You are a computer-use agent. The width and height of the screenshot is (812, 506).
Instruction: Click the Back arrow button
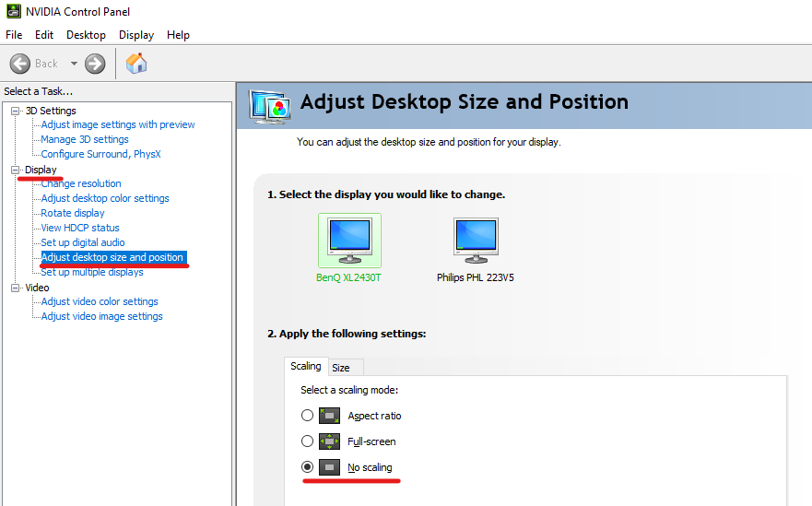(x=20, y=64)
